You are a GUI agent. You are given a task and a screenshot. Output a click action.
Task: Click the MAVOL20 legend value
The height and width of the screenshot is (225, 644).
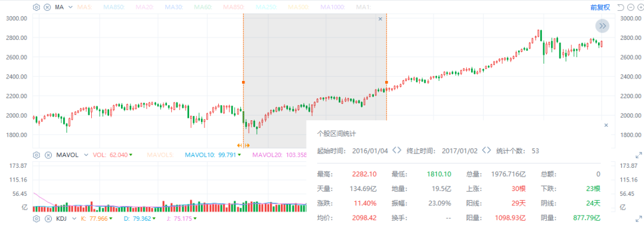coord(280,155)
